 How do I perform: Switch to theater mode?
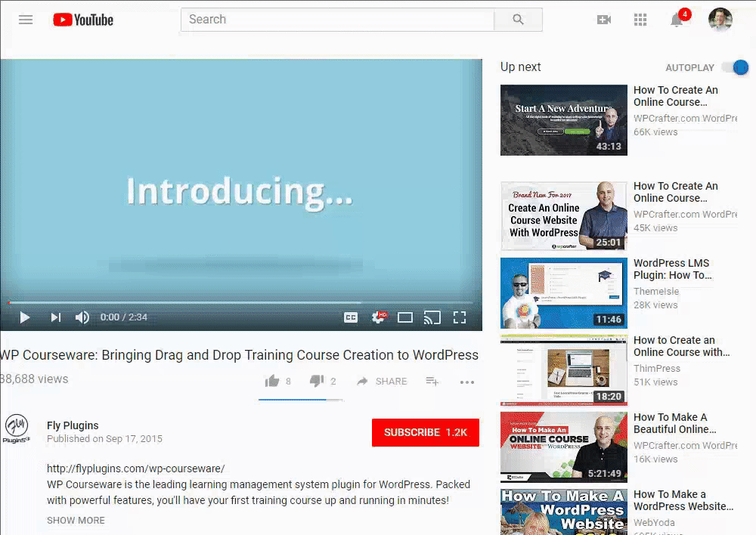tap(405, 317)
